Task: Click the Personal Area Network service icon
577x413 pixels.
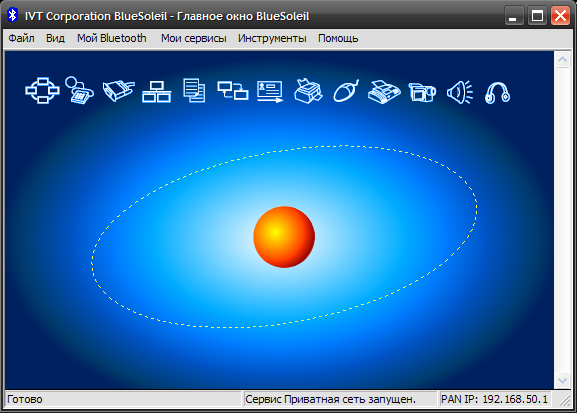Action: (42, 91)
